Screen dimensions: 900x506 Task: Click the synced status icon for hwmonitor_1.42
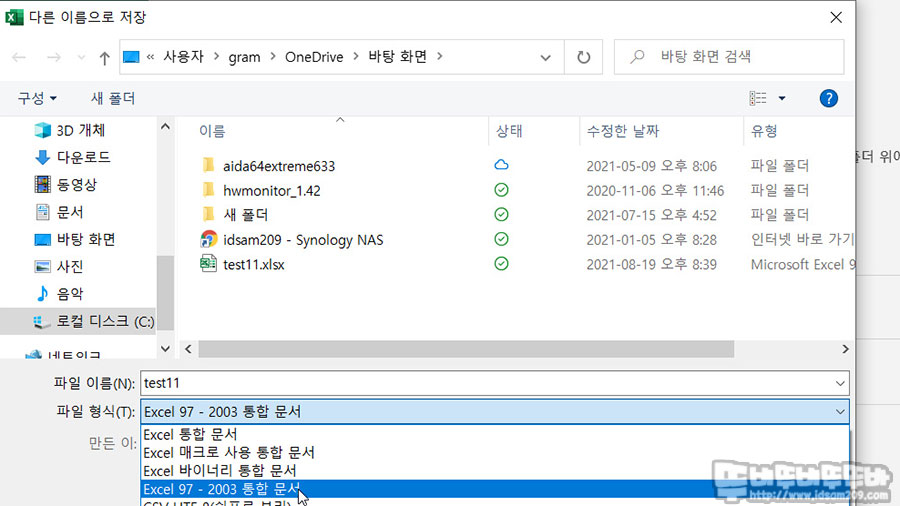(x=501, y=190)
